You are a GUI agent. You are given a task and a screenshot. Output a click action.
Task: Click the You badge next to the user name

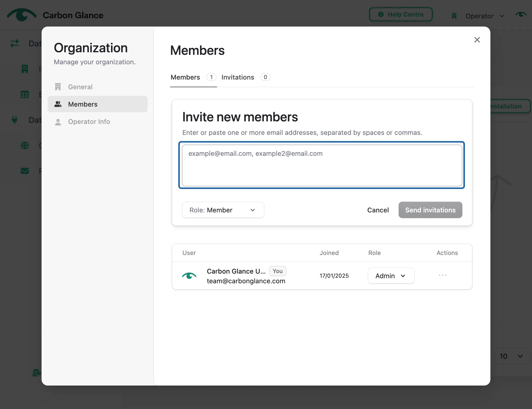[277, 271]
